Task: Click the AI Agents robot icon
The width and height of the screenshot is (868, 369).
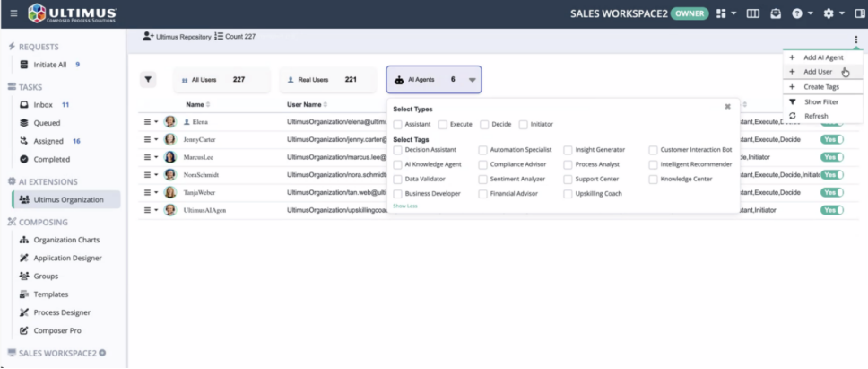Action: pyautogui.click(x=399, y=80)
